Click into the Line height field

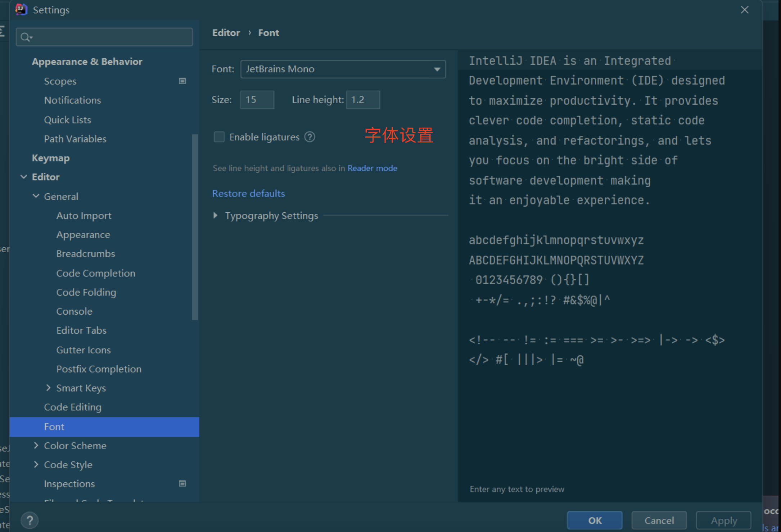tap(363, 100)
